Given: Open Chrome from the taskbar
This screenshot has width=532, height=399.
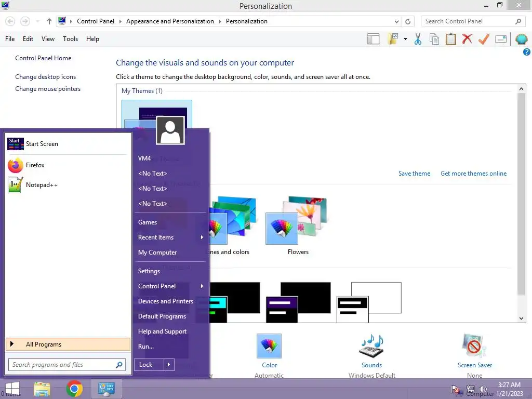Looking at the screenshot, I should click(74, 389).
